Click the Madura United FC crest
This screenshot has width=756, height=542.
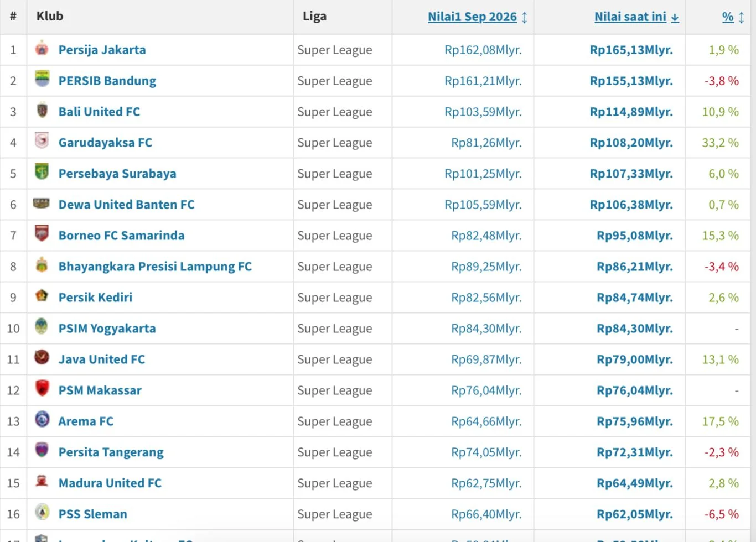[x=42, y=481]
